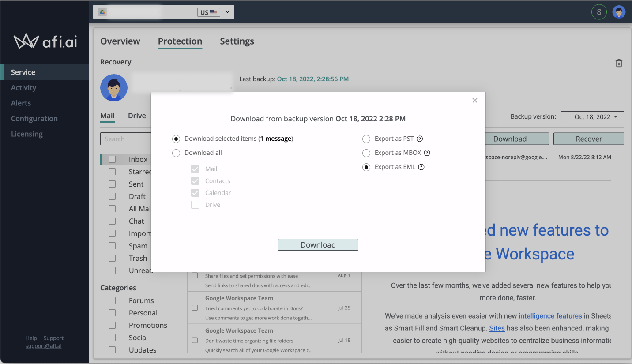Select the Export as PST radio button
This screenshot has height=364, width=632.
[x=366, y=139]
